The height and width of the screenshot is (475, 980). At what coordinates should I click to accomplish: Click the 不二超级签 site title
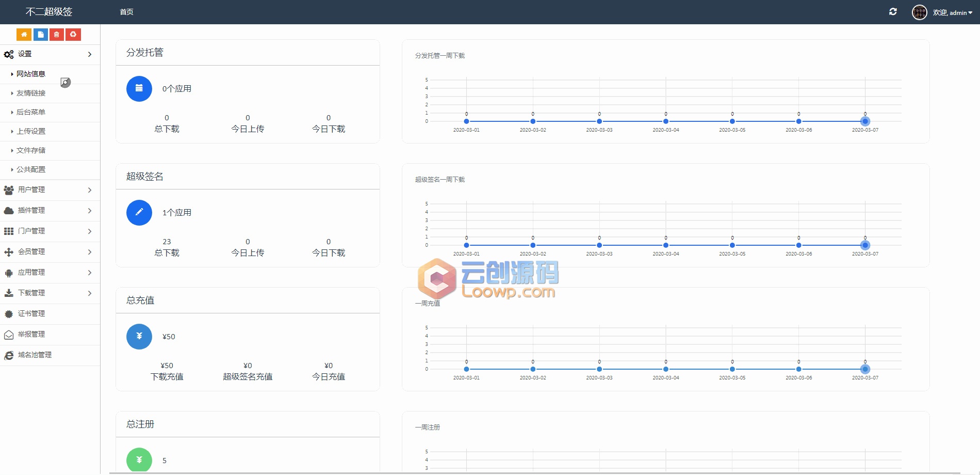49,12
